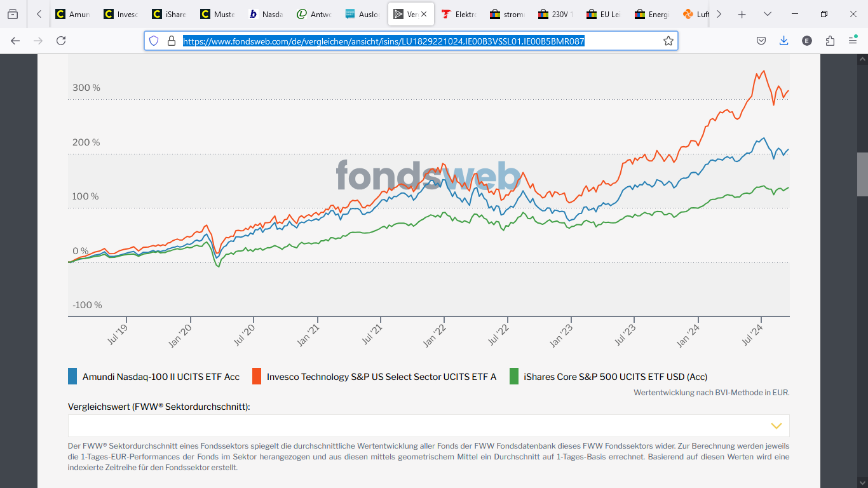This screenshot has height=488, width=868.
Task: Open the Firefox account avatar menu
Action: (807, 41)
